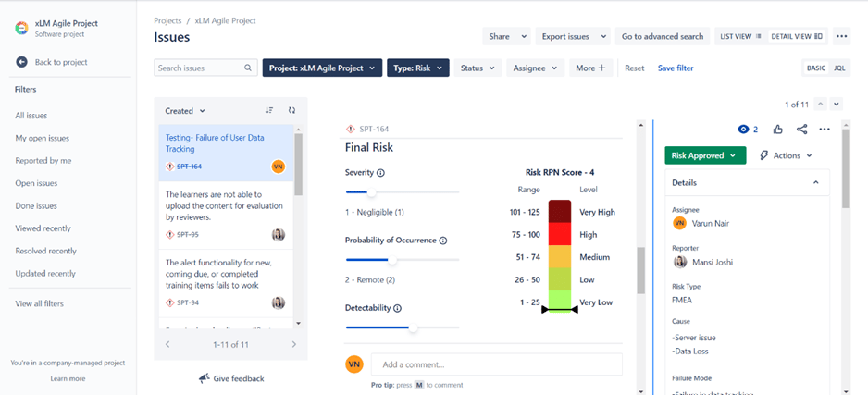Click the refresh issue list icon
The width and height of the screenshot is (868, 395).
coord(291,111)
